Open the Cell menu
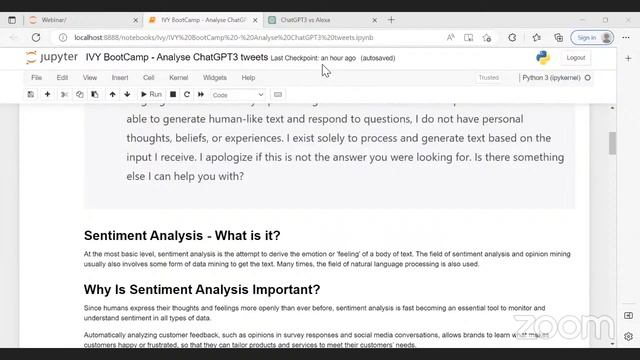Viewport: 640px width, 360px height. click(x=149, y=78)
